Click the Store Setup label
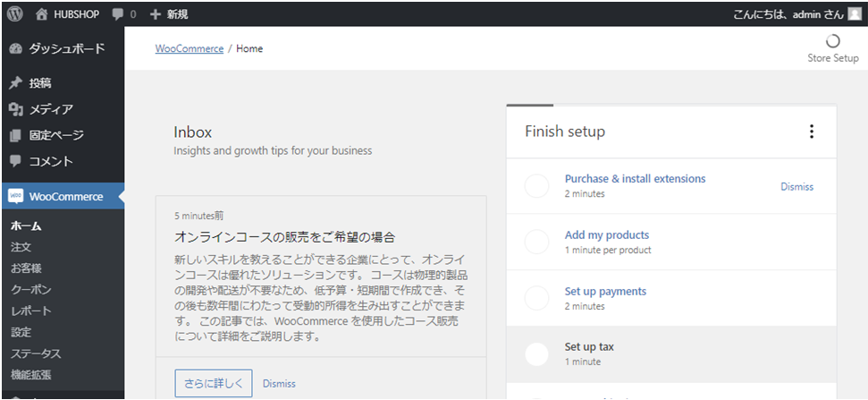868x400 pixels. [x=832, y=58]
